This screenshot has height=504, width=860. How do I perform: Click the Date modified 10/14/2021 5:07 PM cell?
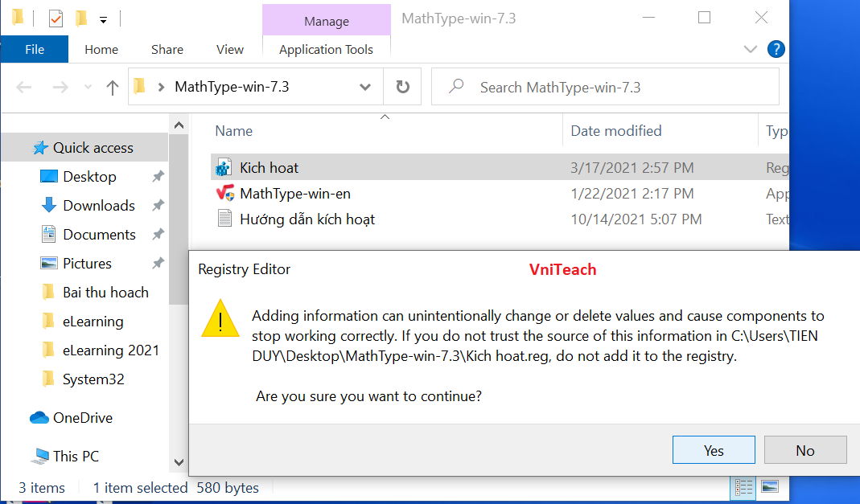(636, 219)
